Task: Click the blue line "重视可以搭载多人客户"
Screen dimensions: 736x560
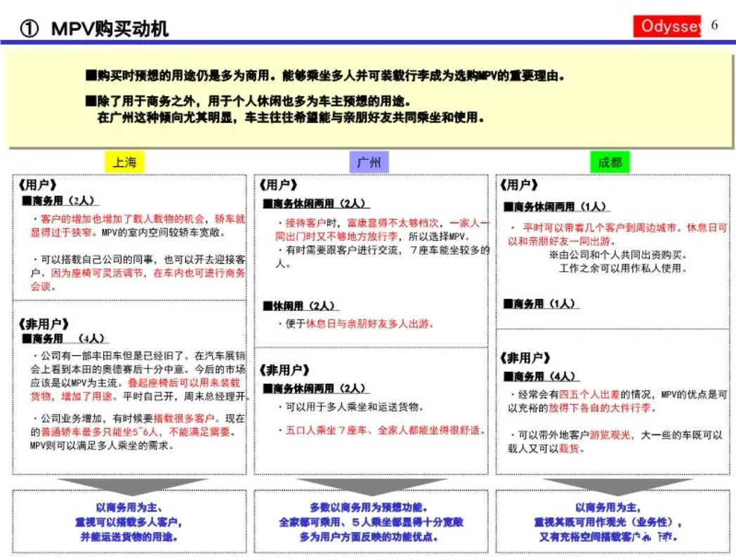Action: 129,522
